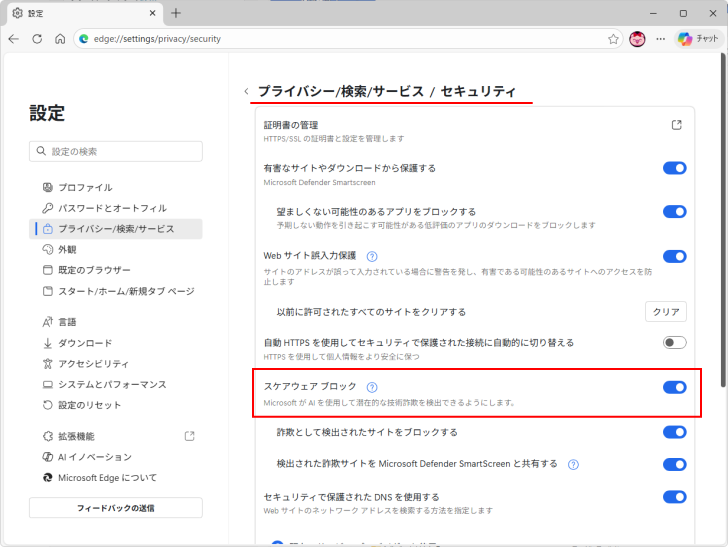Image resolution: width=728 pixels, height=547 pixels.
Task: Select プライバシー/検索/サービス in the sidebar
Action: pyautogui.click(x=116, y=229)
